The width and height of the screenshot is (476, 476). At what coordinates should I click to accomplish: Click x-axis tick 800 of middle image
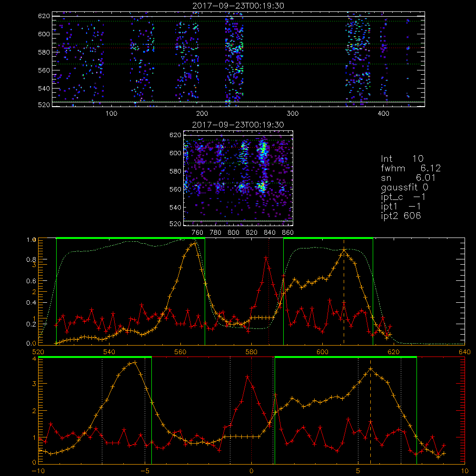[233, 233]
